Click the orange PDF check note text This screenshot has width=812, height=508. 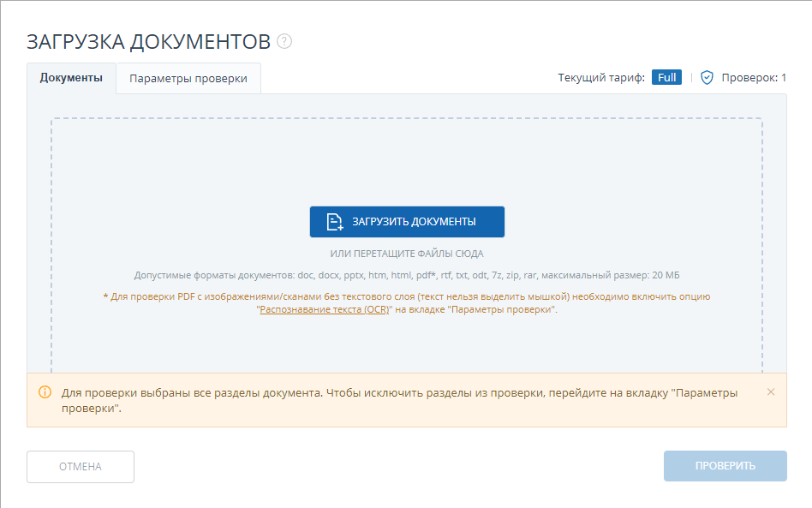tap(407, 296)
